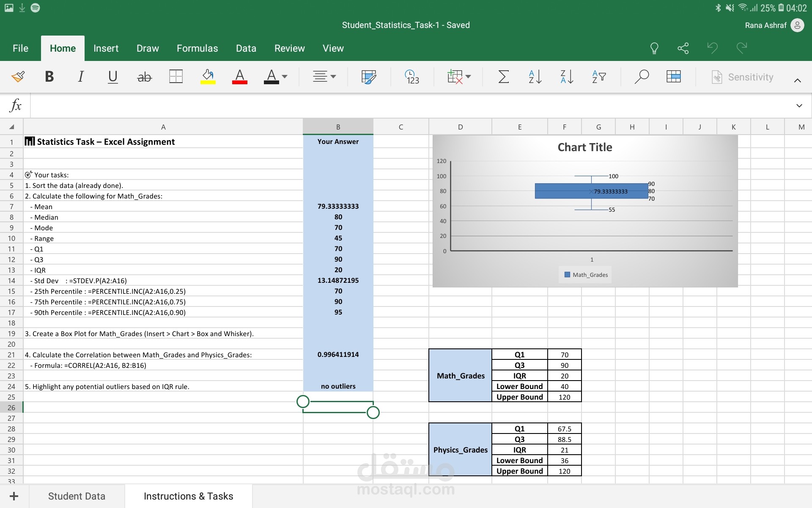Open the number format icon

tap(412, 77)
